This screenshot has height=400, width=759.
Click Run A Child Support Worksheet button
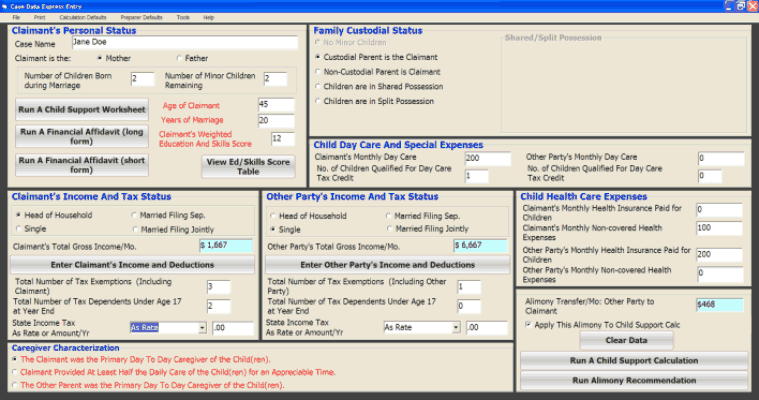pyautogui.click(x=81, y=109)
